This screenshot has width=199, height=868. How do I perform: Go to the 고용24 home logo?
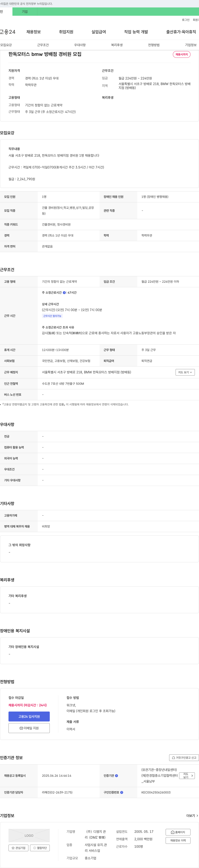[7, 32]
